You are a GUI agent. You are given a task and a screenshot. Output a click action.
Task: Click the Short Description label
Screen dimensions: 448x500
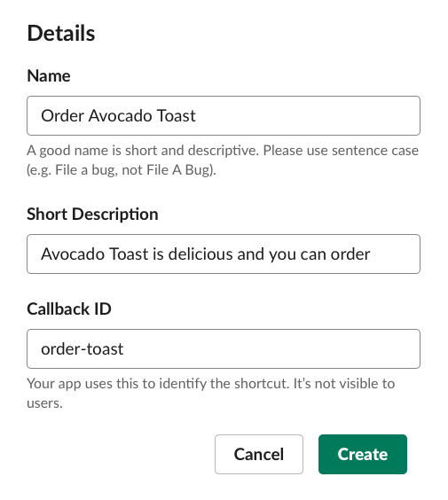92,214
